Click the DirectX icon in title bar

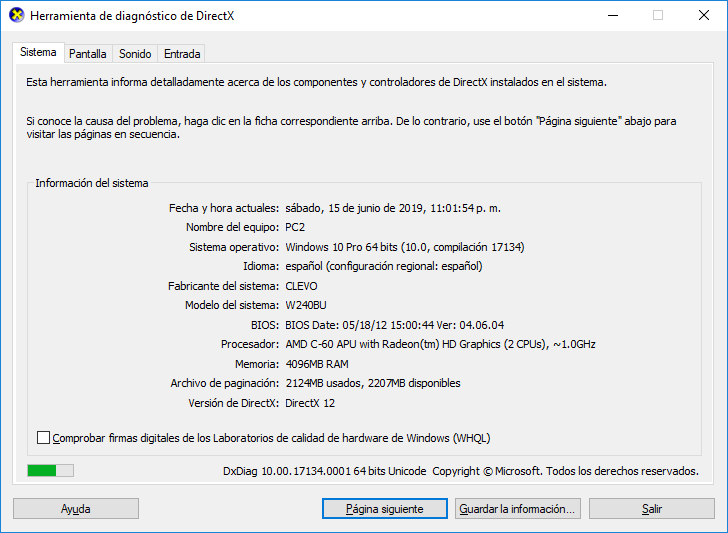[x=17, y=15]
